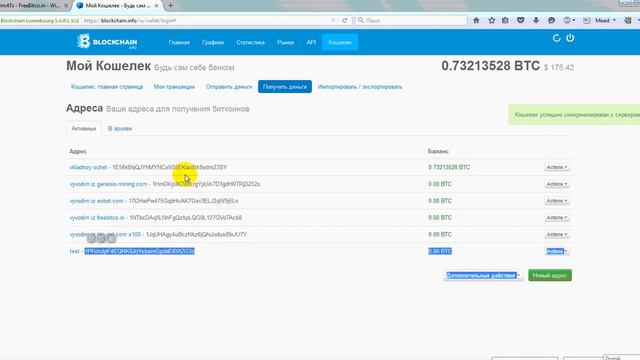This screenshot has height=360, width=640.
Task: Open Отправить деньги page
Action: pos(229,87)
